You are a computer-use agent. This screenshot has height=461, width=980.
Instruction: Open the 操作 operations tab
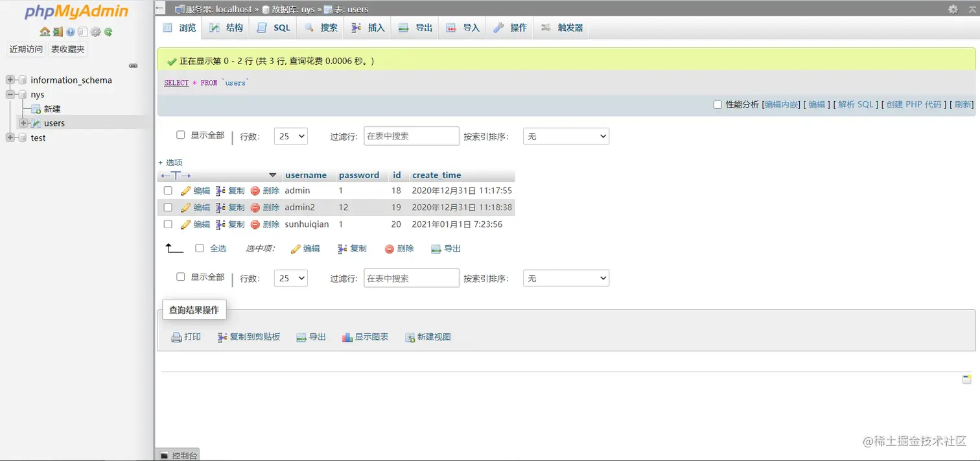coord(510,28)
